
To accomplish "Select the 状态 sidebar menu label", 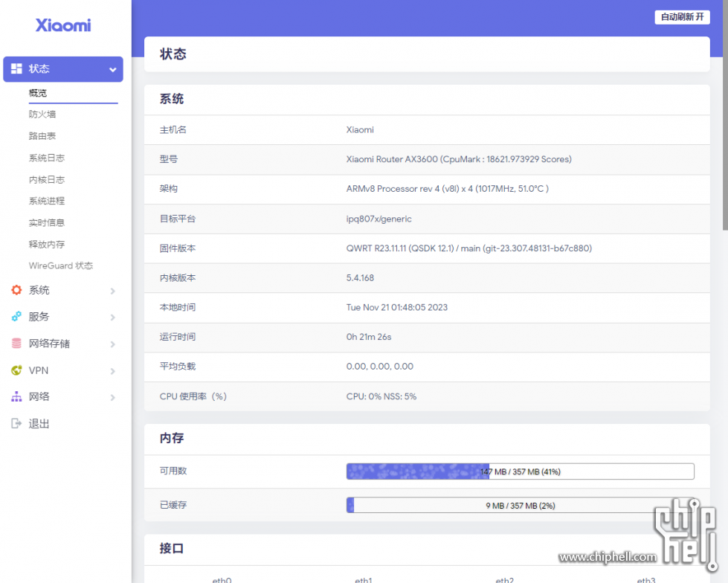I will coord(39,68).
